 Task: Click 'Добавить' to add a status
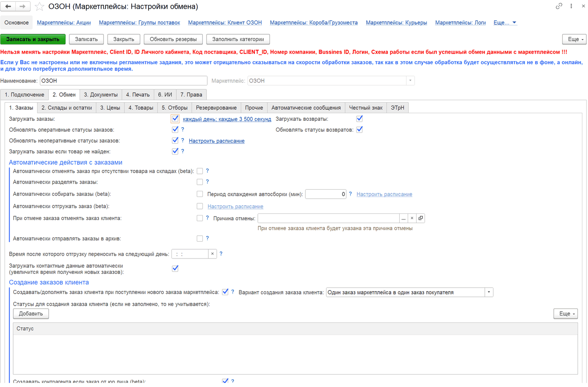31,314
